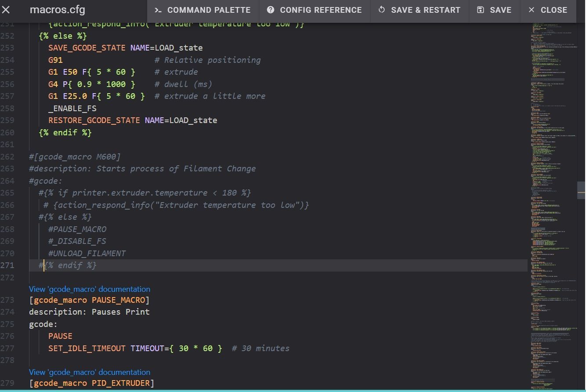Click the 'gcode:' line 275
This screenshot has width=586, height=392.
43,324
